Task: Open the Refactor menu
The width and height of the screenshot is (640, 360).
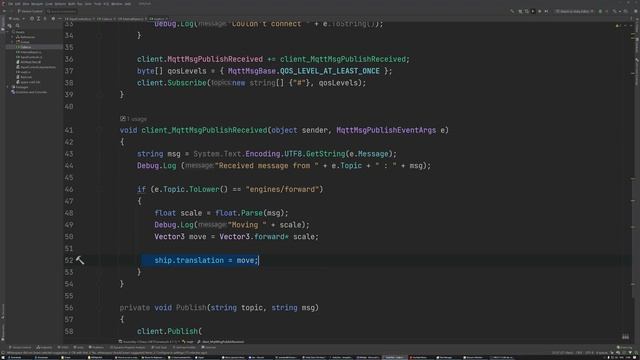Action: [x=60, y=4]
